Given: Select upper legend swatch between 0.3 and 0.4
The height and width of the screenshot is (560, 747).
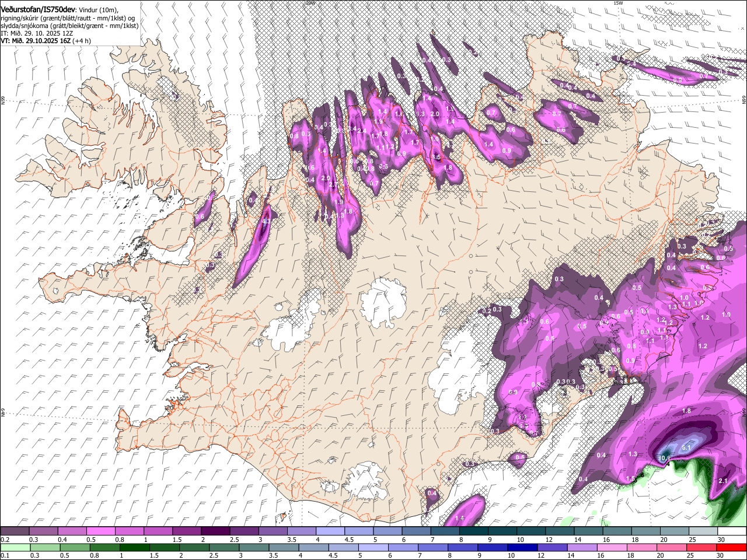Looking at the screenshot, I should coord(43,531).
